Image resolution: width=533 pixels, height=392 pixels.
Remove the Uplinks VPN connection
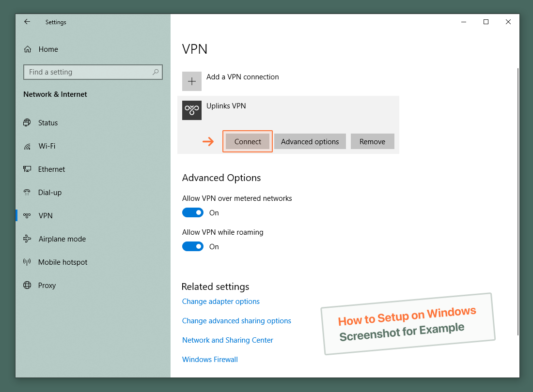point(372,141)
